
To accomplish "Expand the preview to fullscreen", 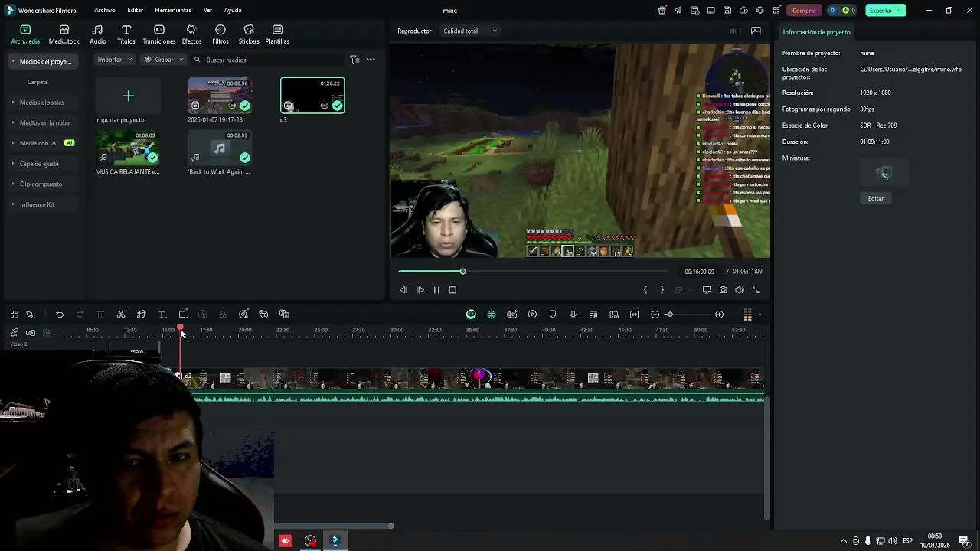I will tap(756, 290).
